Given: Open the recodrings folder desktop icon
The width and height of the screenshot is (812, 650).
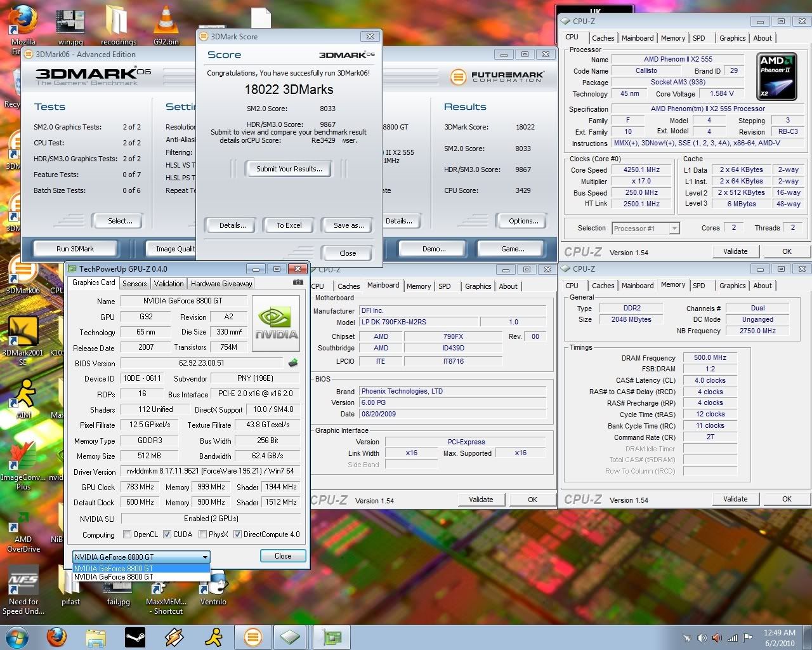Looking at the screenshot, I should pos(118,25).
